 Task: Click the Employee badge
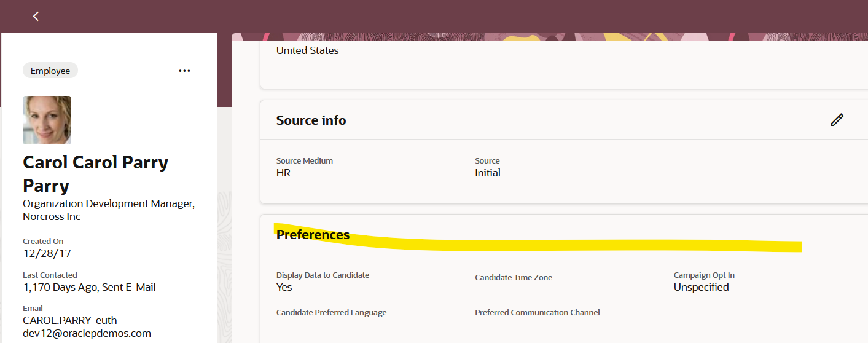click(50, 71)
